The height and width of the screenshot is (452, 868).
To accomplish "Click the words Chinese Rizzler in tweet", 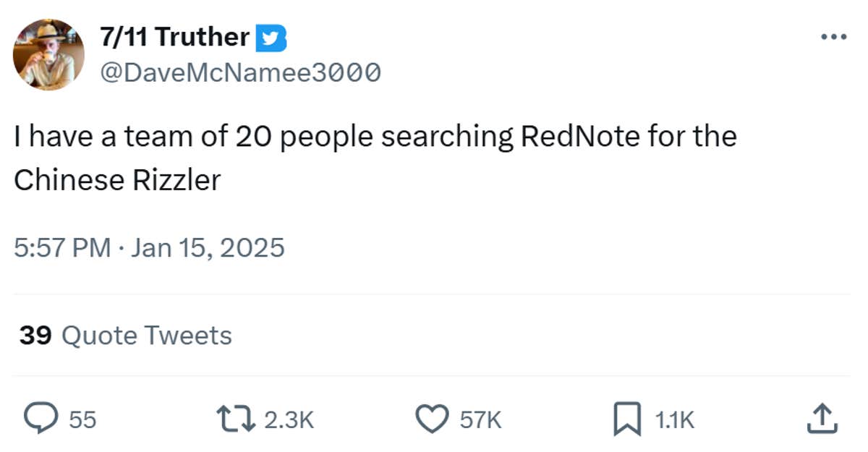I will click(x=117, y=180).
